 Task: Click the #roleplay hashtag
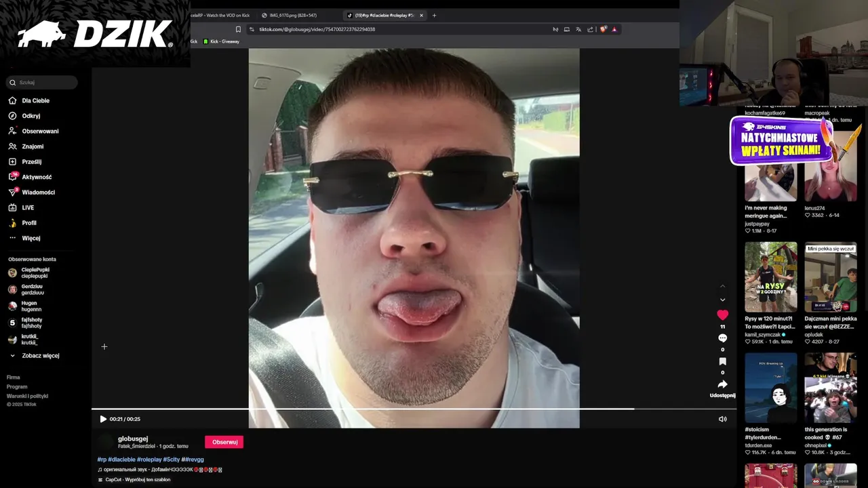click(149, 460)
